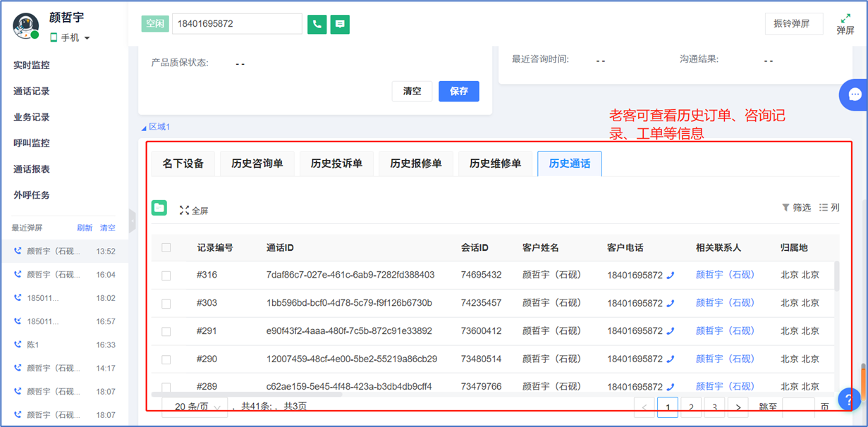The height and width of the screenshot is (427, 868).
Task: Open the filter option above the table
Action: tap(796, 208)
